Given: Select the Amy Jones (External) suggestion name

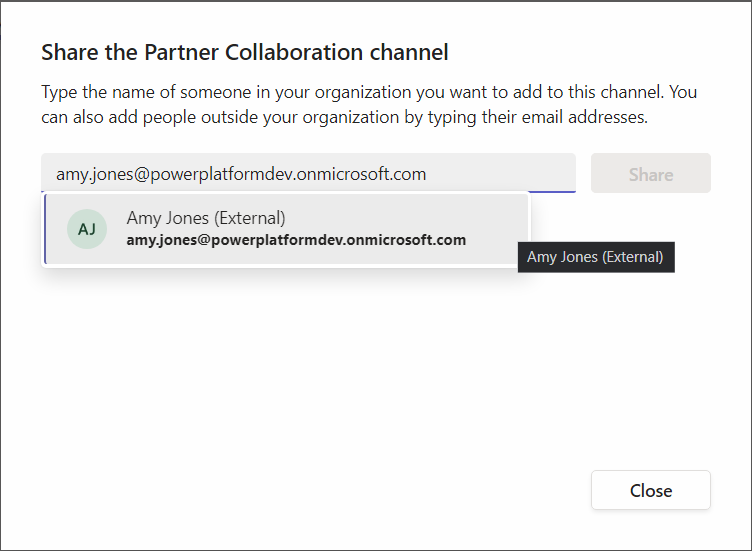Looking at the screenshot, I should click(x=206, y=218).
